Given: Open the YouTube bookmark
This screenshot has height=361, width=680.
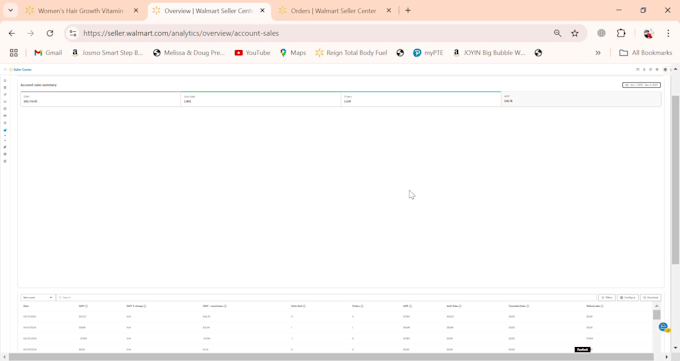Looking at the screenshot, I should click(x=252, y=53).
